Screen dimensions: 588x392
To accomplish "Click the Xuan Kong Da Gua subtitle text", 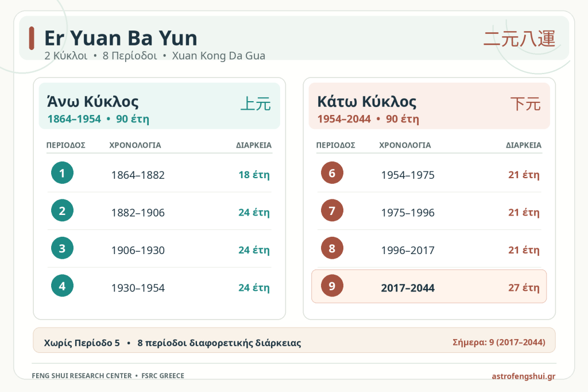I will (219, 56).
